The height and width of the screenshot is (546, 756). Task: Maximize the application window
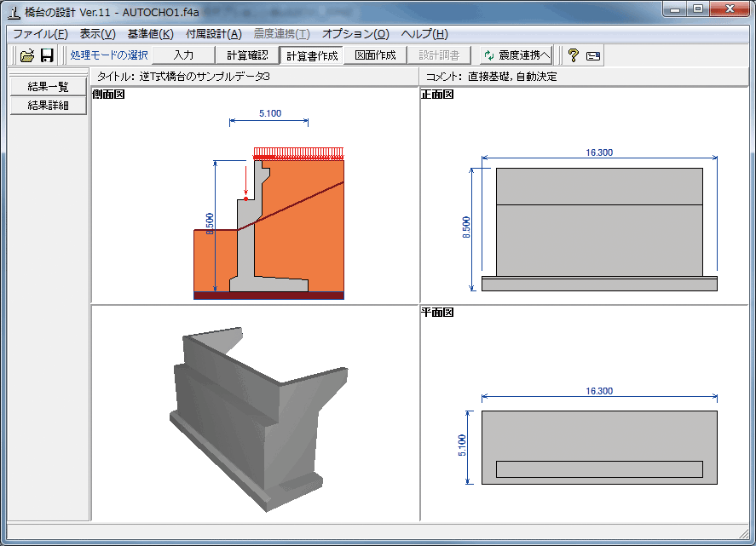coord(698,9)
